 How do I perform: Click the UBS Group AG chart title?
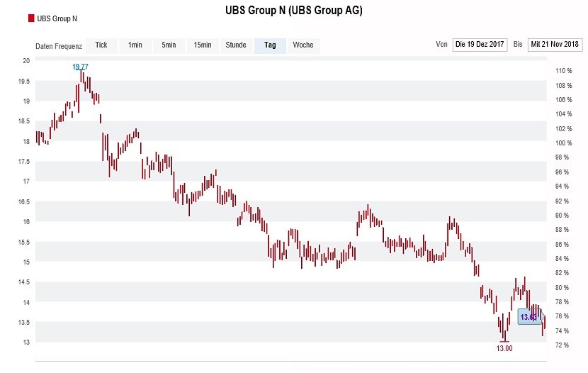point(293,11)
